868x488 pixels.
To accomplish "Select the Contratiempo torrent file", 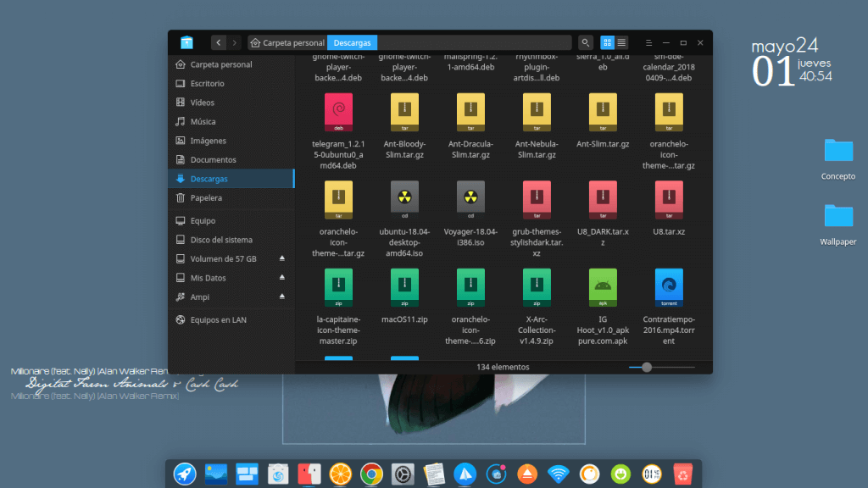I will pos(668,286).
